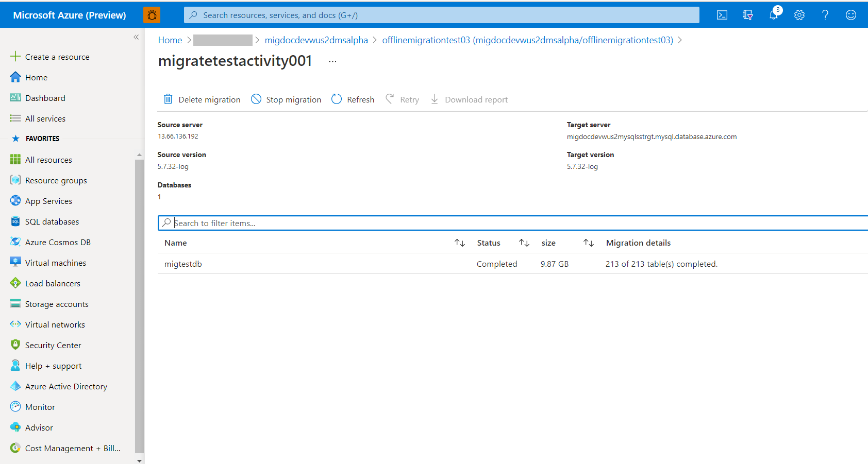Go to Dashboard in sidebar
Viewport: 868px width, 464px height.
click(45, 98)
